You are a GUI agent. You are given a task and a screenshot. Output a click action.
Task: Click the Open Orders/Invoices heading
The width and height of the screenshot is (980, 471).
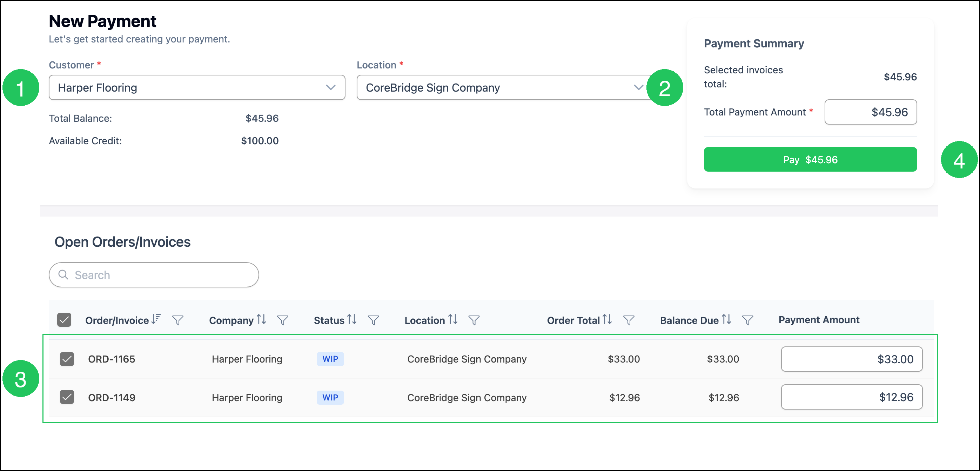click(122, 242)
